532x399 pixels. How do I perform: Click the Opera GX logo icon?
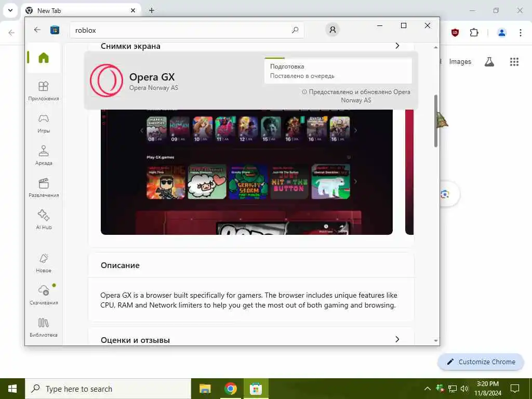tap(107, 81)
